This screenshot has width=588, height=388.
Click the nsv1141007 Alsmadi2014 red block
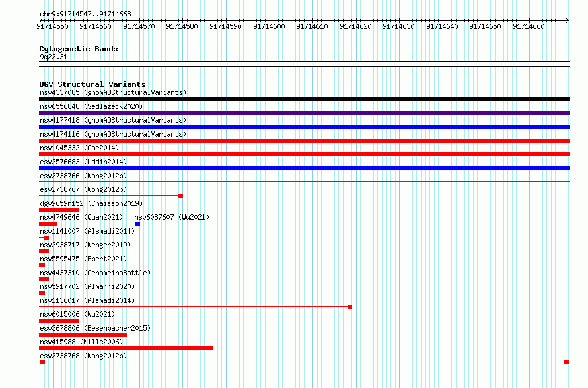point(46,238)
